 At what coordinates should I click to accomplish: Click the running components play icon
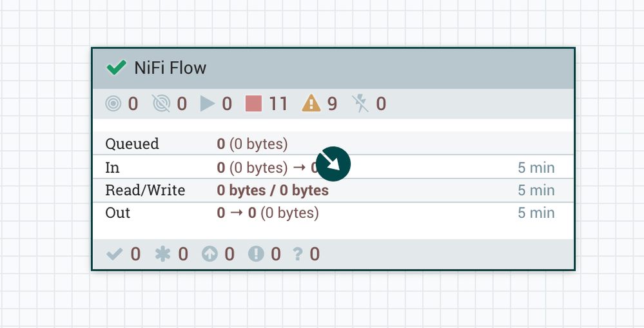207,104
